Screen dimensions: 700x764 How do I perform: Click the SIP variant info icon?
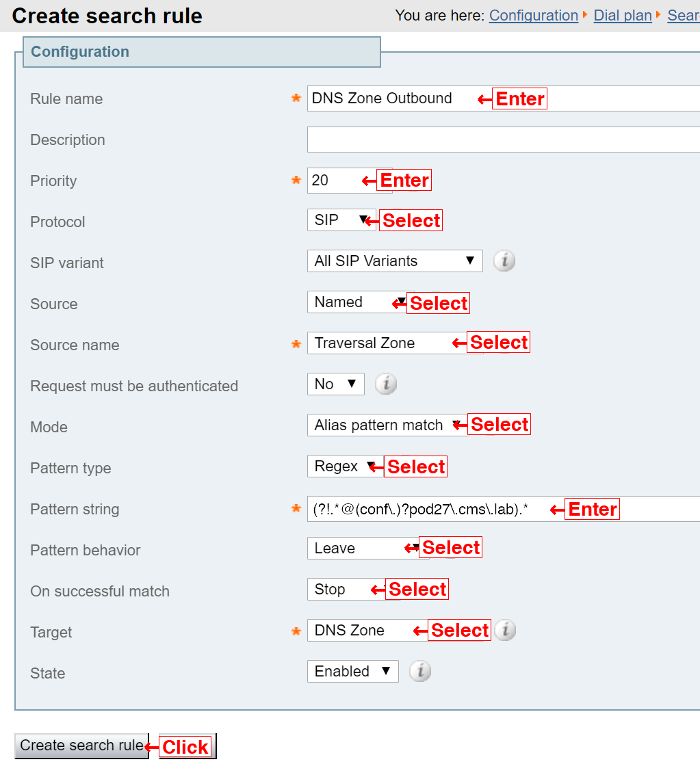(504, 261)
